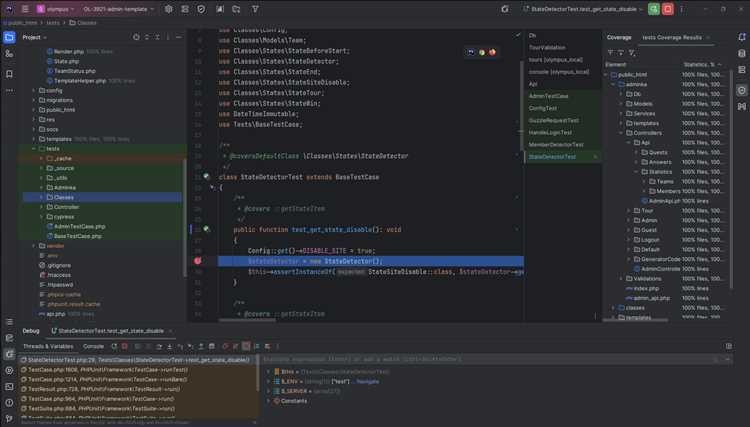This screenshot has height=427, width=750.
Task: Click the tests breadcrumb in navigation bar
Action: 53,22
